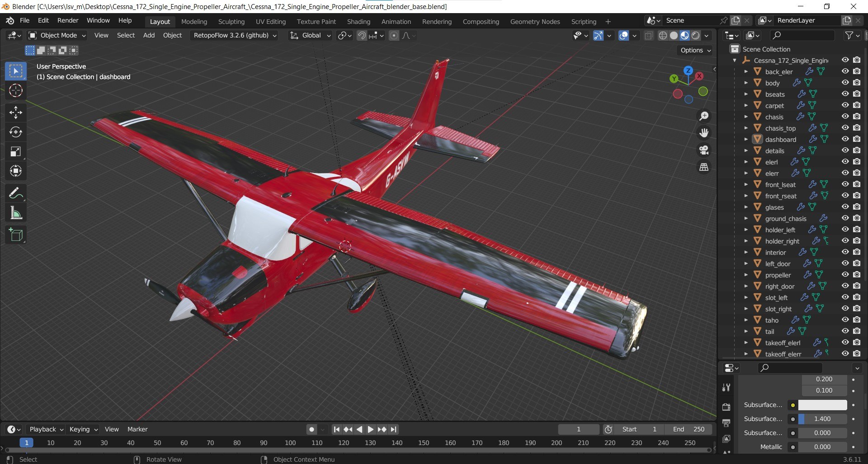
Task: Add a new workspace with plus button
Action: pyautogui.click(x=608, y=22)
